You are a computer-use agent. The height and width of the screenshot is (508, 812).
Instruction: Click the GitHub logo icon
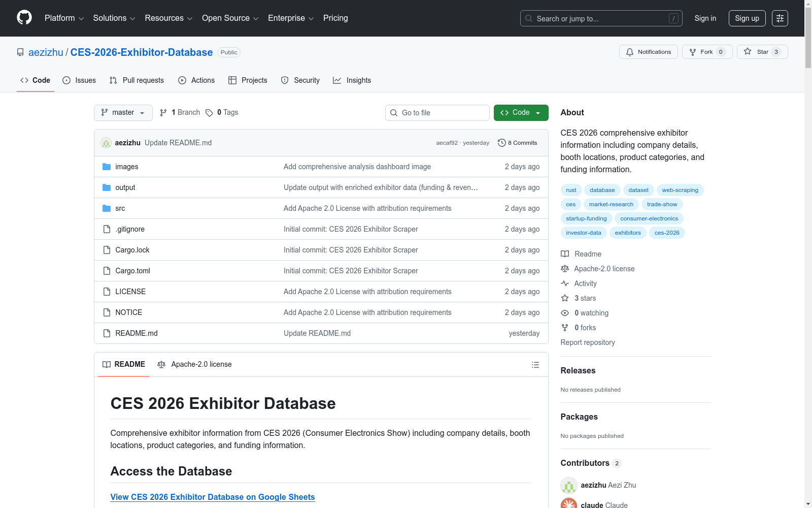24,18
